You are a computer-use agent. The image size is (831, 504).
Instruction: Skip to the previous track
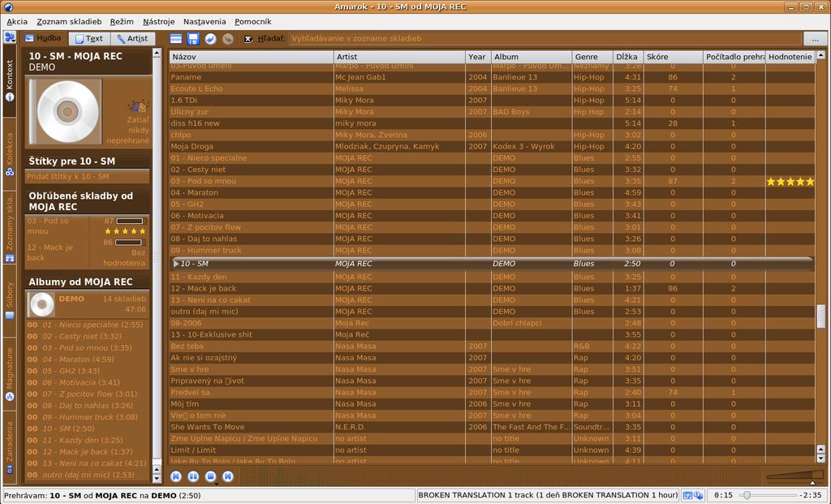[176, 476]
